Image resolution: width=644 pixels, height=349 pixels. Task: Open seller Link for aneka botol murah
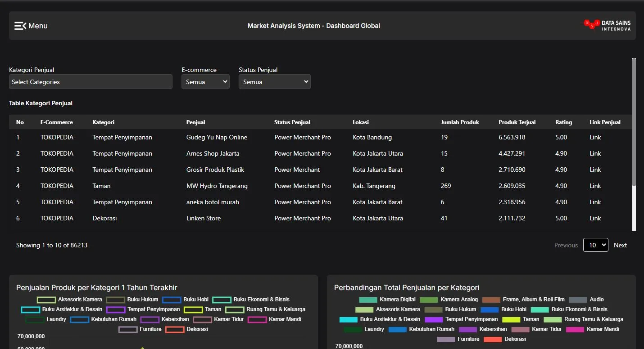[595, 202]
